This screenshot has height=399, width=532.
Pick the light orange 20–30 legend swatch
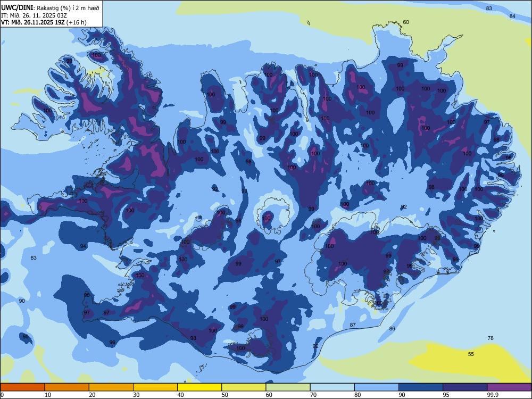[111, 387]
